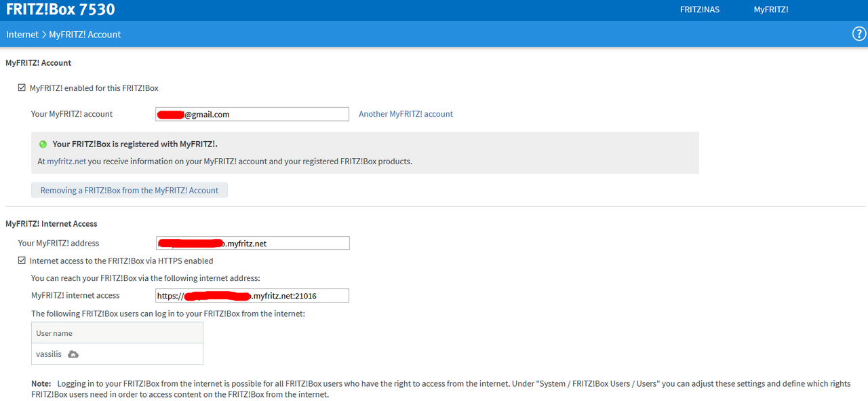Toggle MyFRITZ! enabled for this FRITZ!Box
The image size is (868, 401).
(x=22, y=88)
